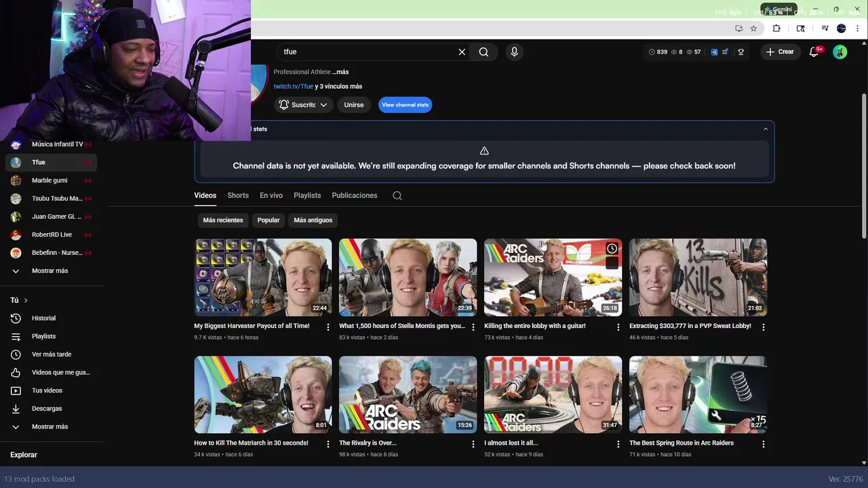Open options for How to Kill The Matriarch
Screen dimensions: 868x488
pos(328,444)
